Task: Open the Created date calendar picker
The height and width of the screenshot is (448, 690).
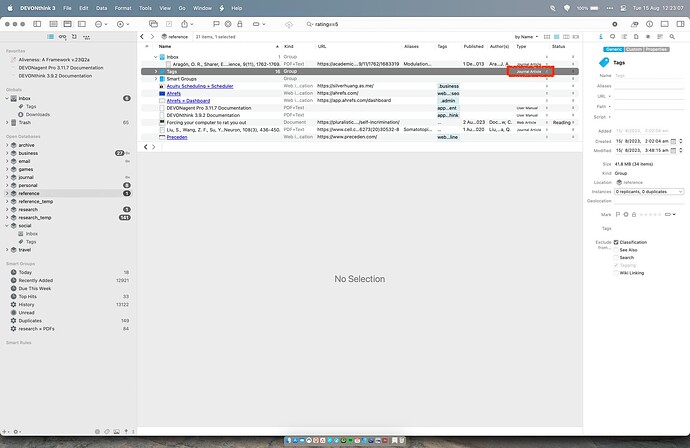Action: [x=673, y=141]
